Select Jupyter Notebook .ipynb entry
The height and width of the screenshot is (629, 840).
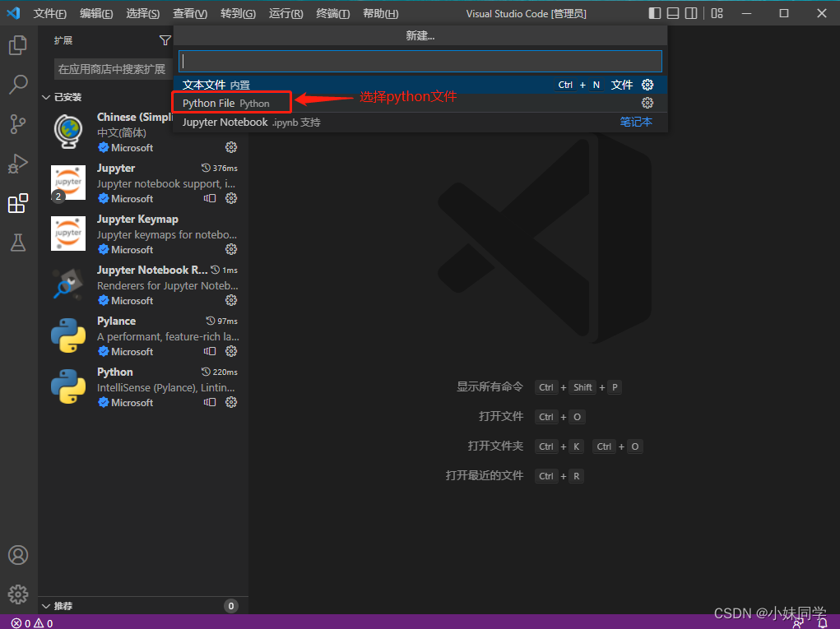point(420,122)
